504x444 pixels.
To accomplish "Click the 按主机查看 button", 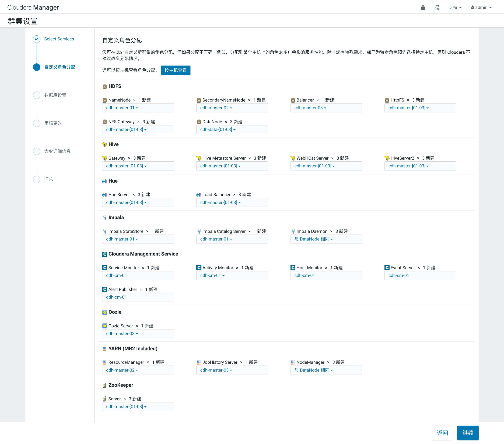I will tap(175, 70).
